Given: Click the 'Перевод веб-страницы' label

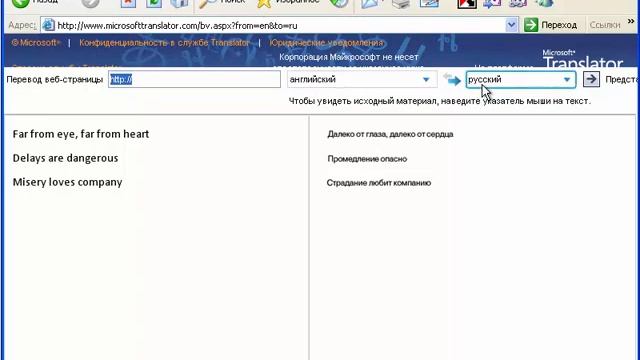Looking at the screenshot, I should click(55, 79).
